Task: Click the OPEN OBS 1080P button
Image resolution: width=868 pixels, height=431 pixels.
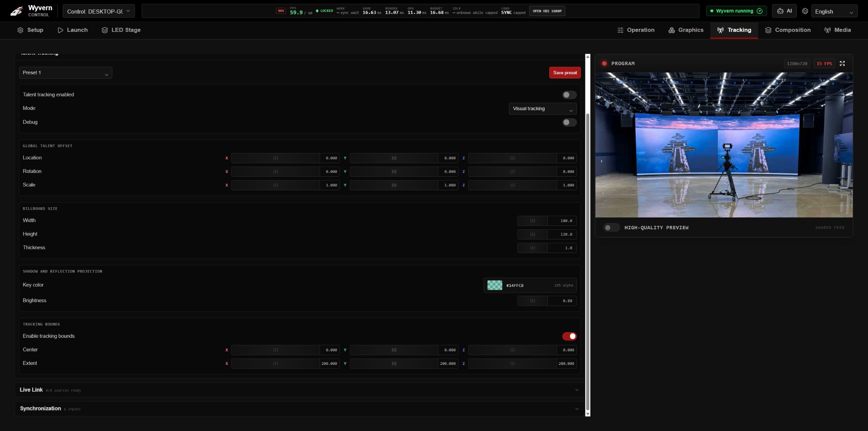Action: point(547,11)
